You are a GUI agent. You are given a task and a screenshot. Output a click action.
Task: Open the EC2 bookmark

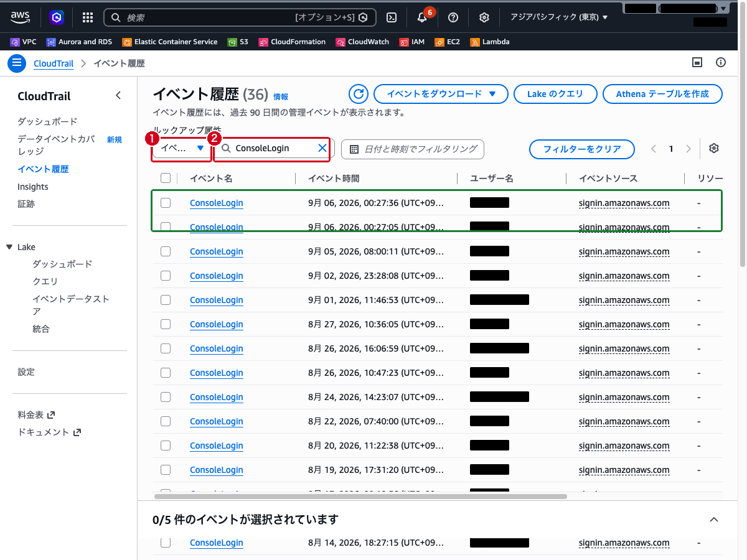click(448, 42)
